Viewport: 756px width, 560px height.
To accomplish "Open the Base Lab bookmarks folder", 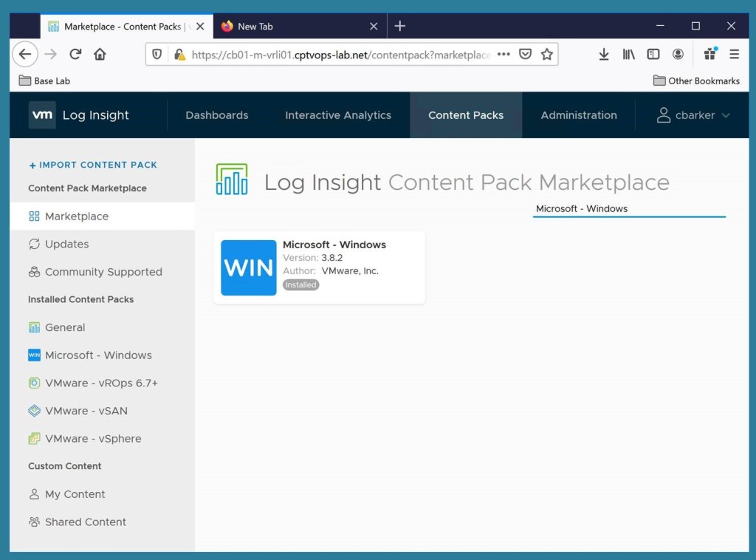I will point(44,81).
